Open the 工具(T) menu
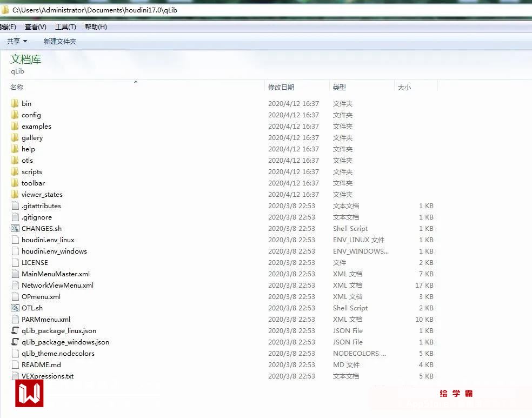 tap(65, 27)
